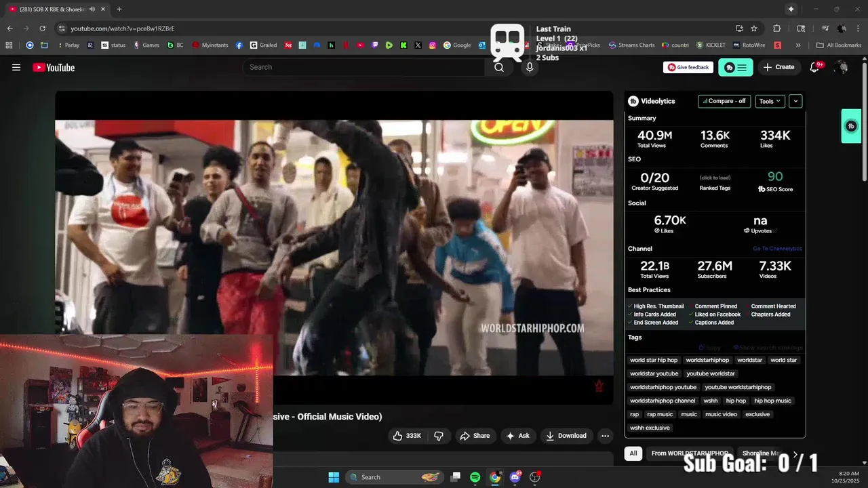This screenshot has width=868, height=488.
Task: Open the apps grid in bookmarks bar
Action: [9, 45]
